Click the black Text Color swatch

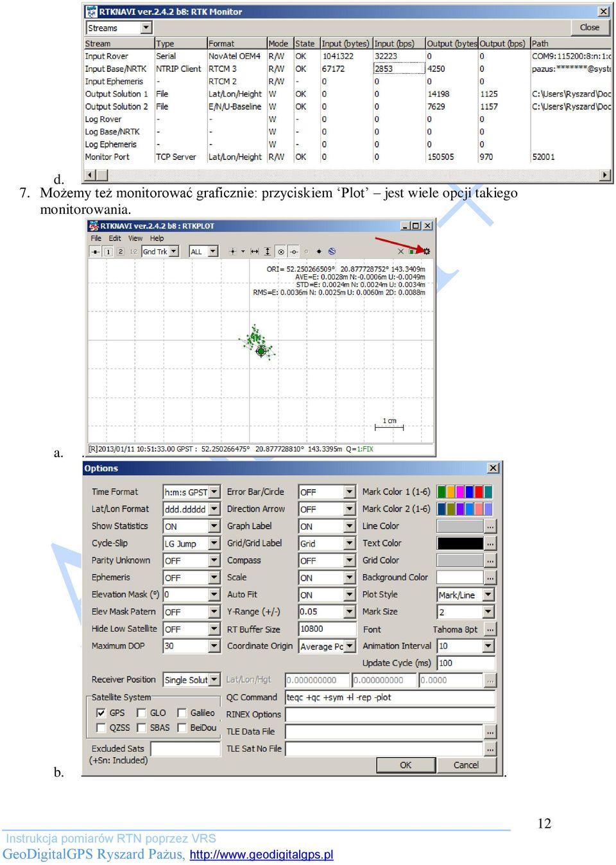(460, 543)
